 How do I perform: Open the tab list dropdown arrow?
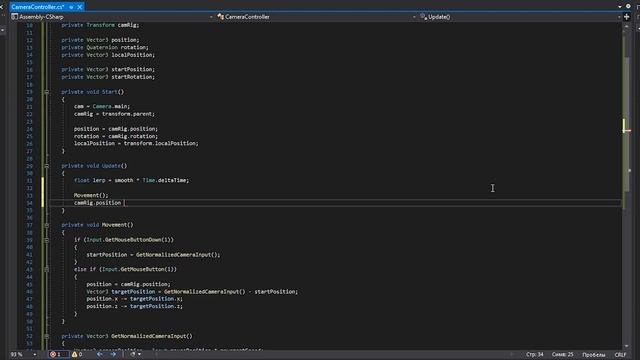tap(620, 7)
